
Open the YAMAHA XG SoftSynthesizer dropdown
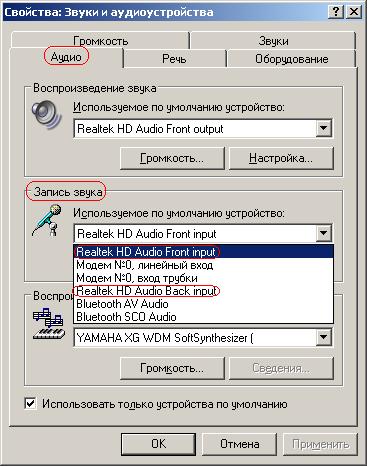click(x=323, y=338)
